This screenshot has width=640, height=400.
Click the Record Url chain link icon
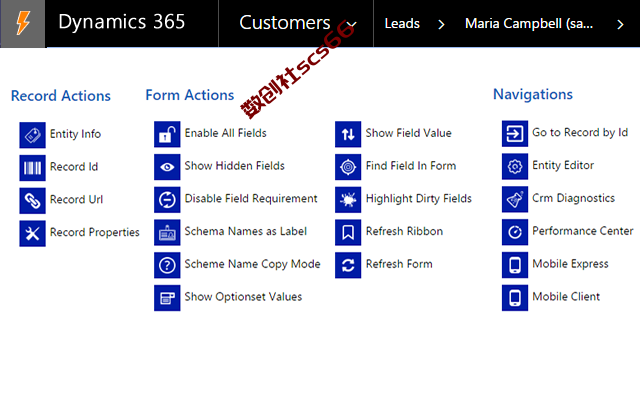point(32,200)
